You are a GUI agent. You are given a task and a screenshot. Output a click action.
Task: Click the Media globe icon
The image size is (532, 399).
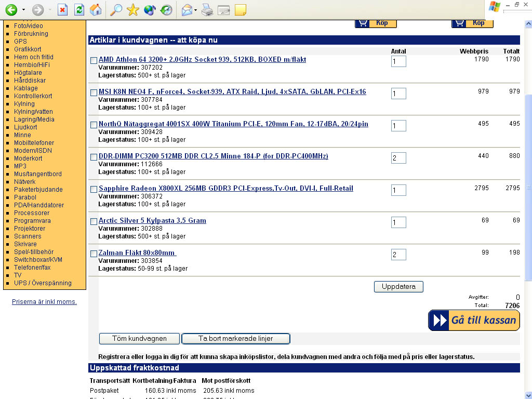[150, 10]
